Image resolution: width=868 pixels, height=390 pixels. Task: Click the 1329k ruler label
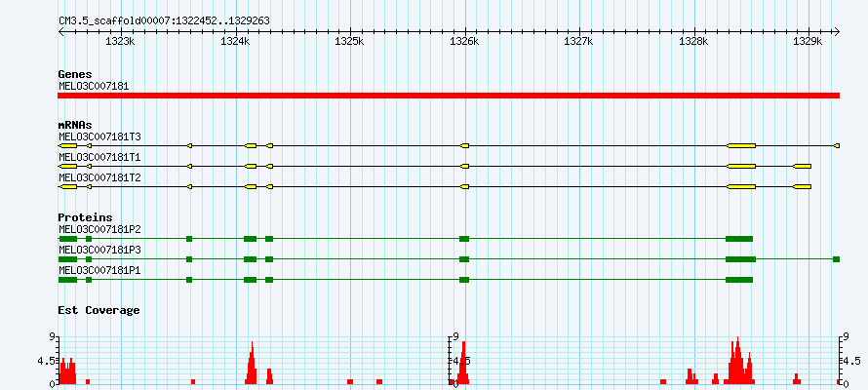(809, 41)
